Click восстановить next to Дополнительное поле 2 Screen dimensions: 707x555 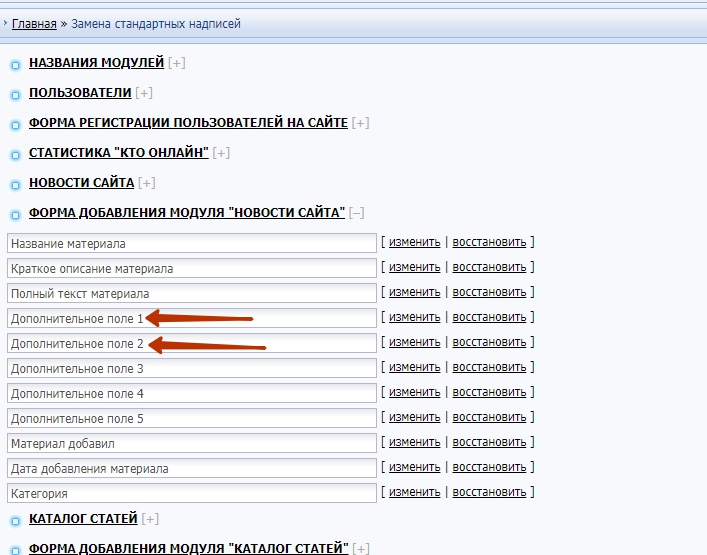[x=489, y=342]
